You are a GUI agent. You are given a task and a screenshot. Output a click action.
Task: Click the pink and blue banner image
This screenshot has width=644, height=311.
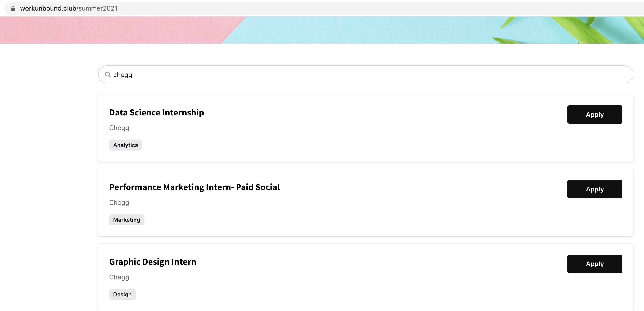tap(322, 30)
